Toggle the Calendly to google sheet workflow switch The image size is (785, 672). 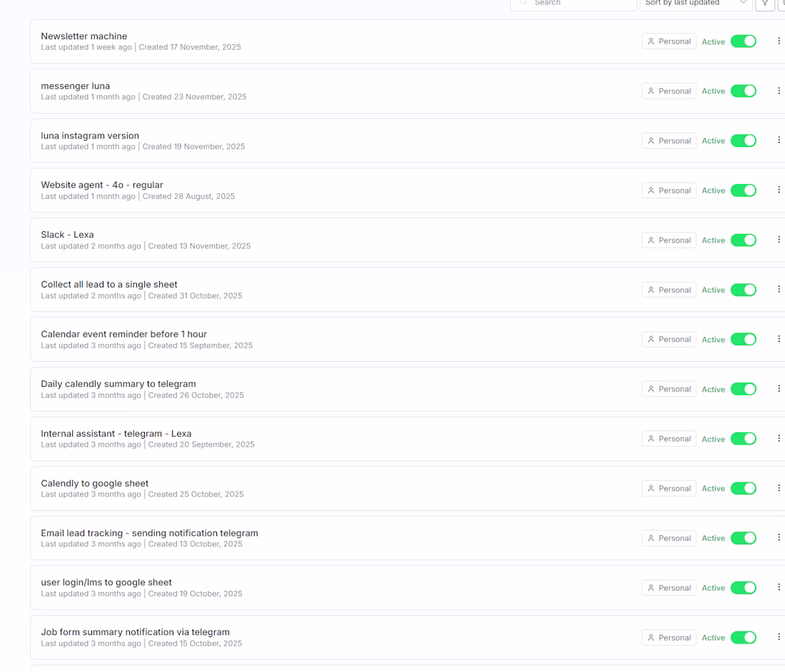point(744,489)
